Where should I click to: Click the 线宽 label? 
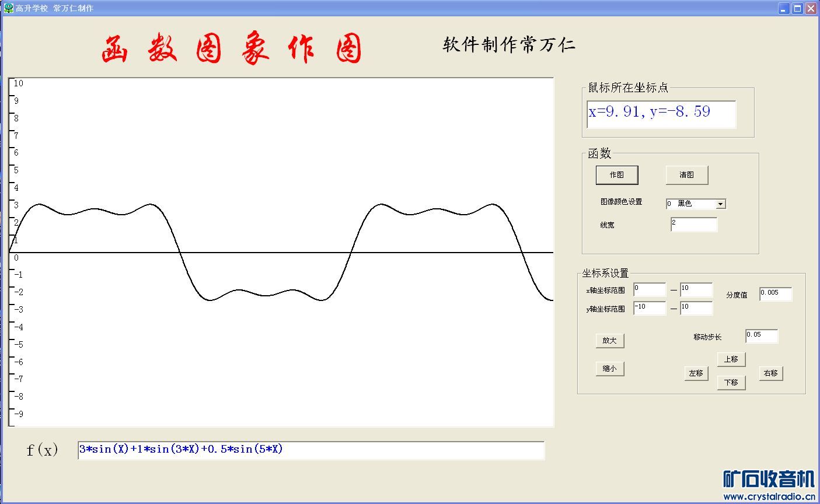[607, 225]
